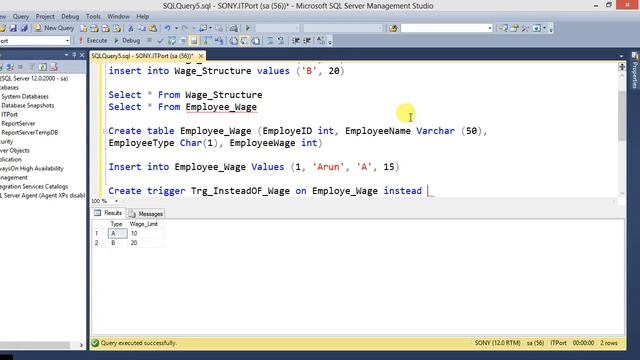Click the Cut scissors icon in toolbar
This screenshot has width=640, height=360.
point(131,28)
